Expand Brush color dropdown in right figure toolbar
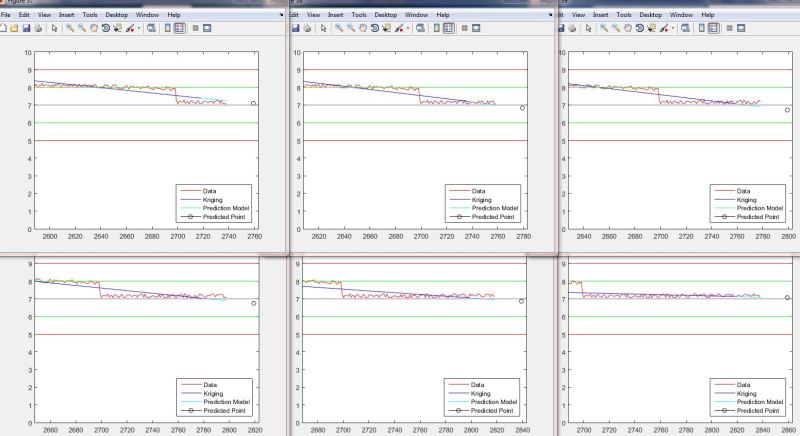800x436 pixels. 672,28
